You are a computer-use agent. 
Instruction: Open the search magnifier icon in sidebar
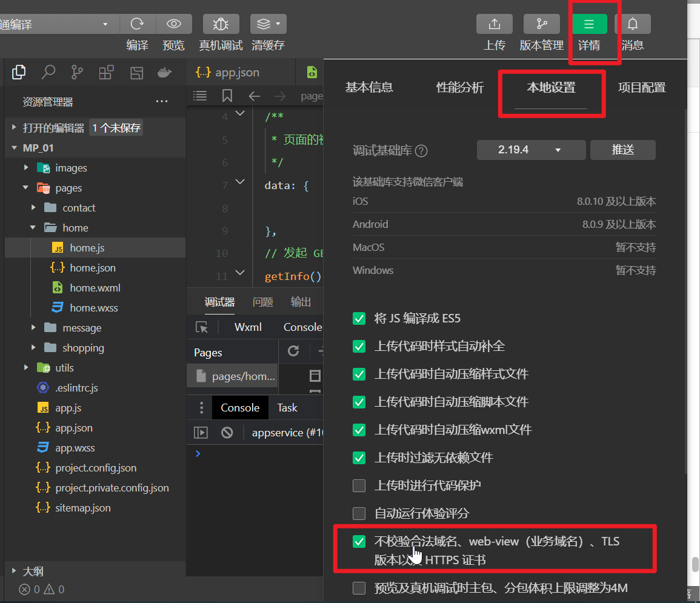tap(48, 72)
